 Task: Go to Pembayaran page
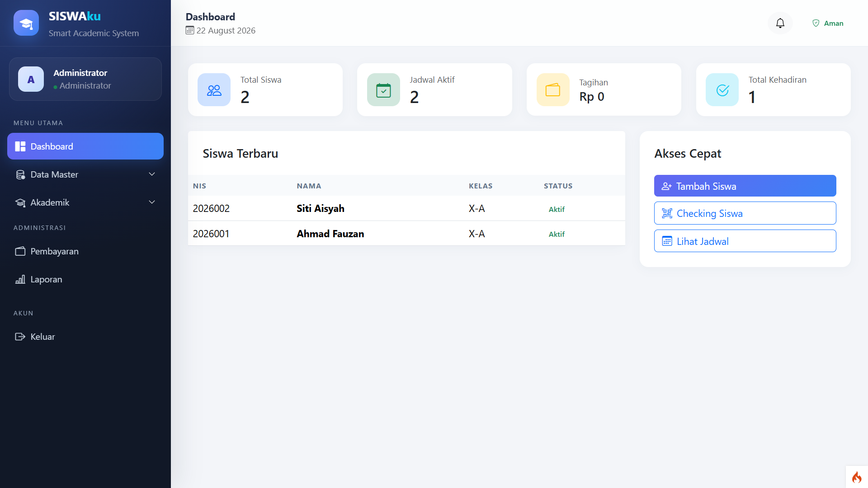click(85, 251)
